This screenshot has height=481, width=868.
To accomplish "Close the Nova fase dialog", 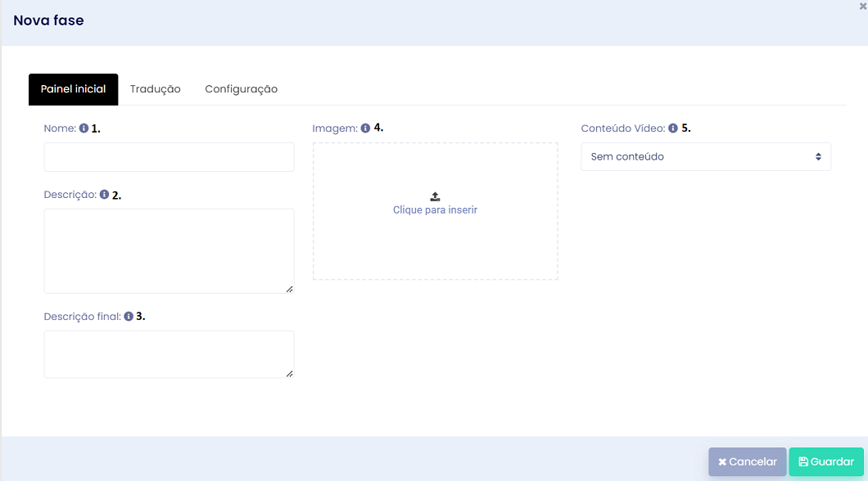I will pos(862,7).
